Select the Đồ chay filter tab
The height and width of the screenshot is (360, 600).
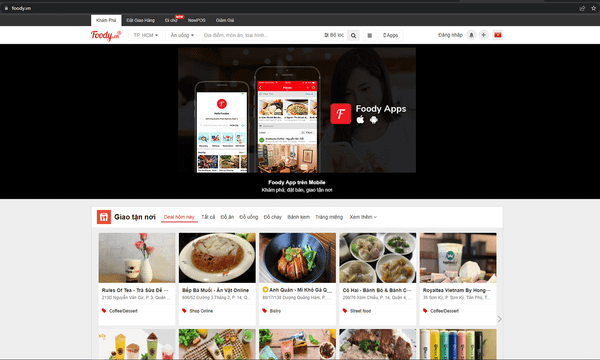[272, 217]
